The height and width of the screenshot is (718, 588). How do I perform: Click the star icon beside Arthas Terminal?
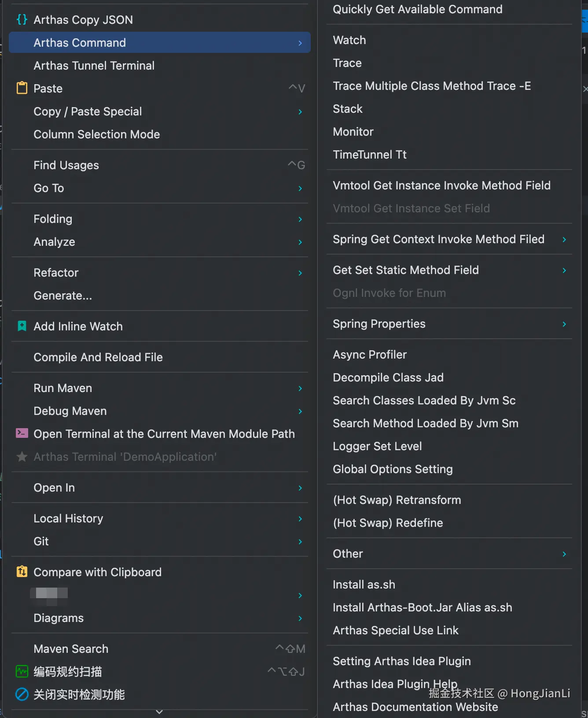(22, 456)
